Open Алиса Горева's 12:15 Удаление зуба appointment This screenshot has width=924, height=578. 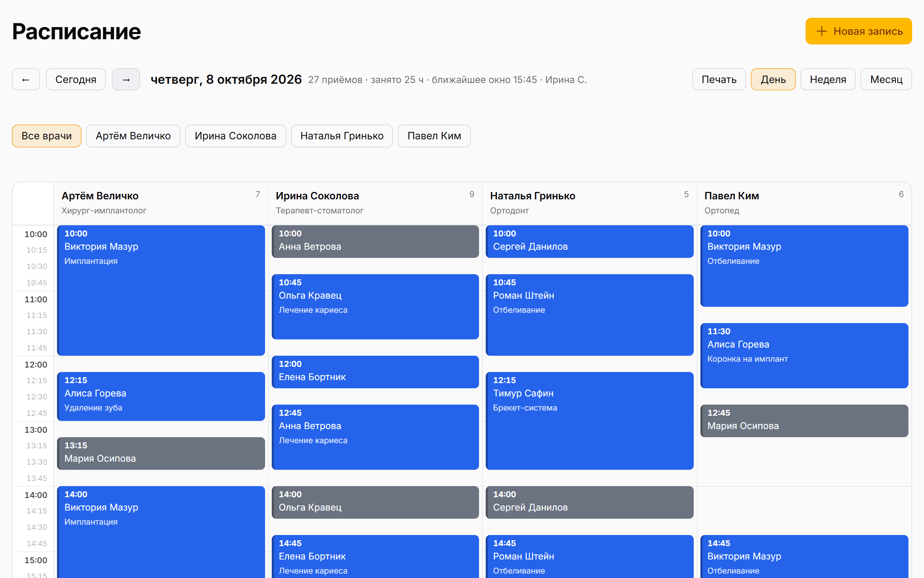(x=161, y=396)
